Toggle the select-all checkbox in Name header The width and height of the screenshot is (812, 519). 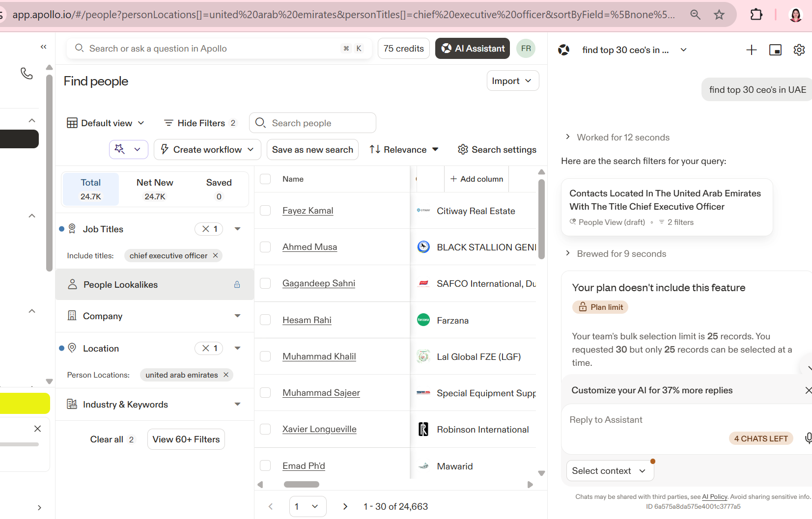coord(265,179)
